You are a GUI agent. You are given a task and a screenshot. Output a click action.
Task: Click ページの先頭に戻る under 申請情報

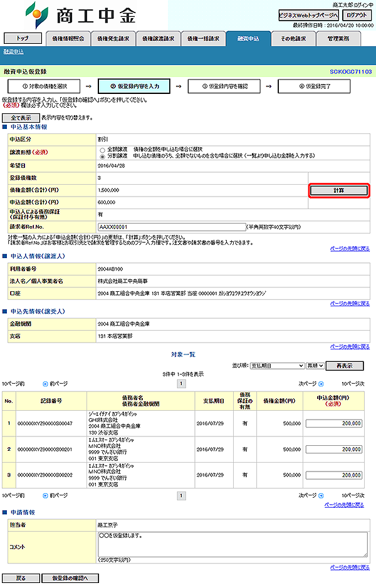pos(350,567)
